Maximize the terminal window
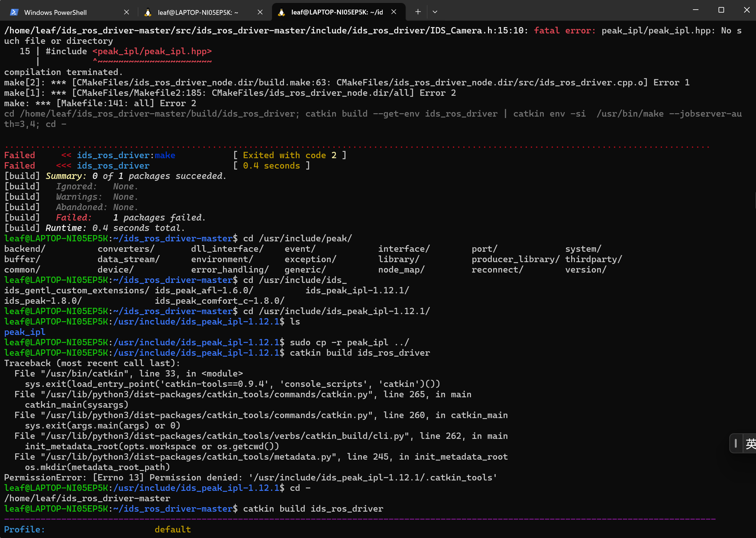The width and height of the screenshot is (756, 538). pyautogui.click(x=721, y=10)
